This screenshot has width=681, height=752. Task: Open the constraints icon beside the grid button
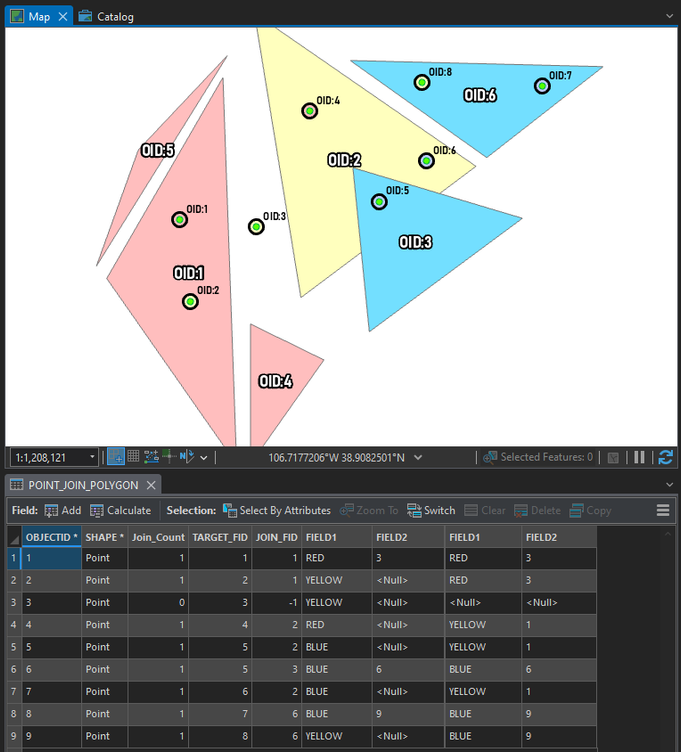(x=151, y=456)
